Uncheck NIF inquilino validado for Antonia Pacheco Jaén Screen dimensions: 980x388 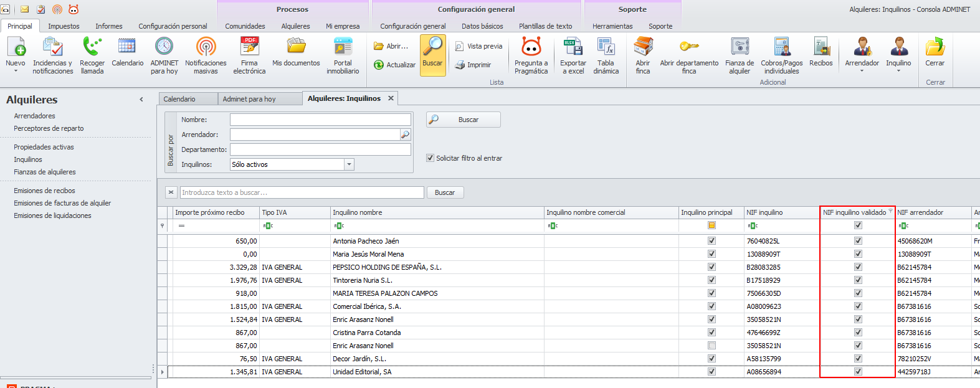[x=858, y=241]
